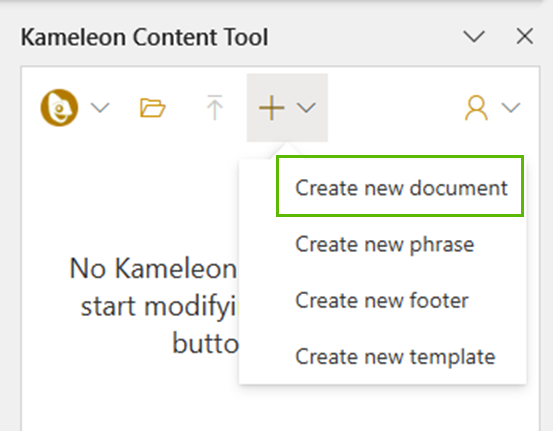553x431 pixels.
Task: Choose Create new footer
Action: [x=382, y=301]
